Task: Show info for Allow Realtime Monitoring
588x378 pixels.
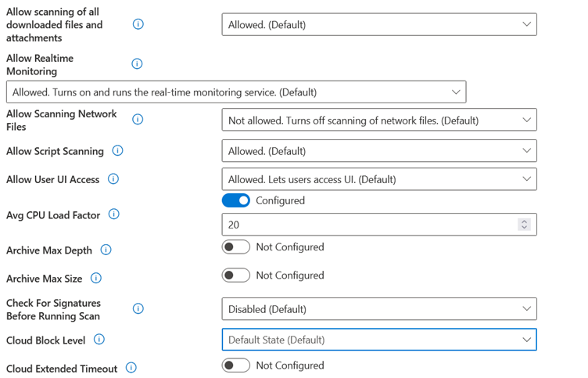Action: (137, 64)
